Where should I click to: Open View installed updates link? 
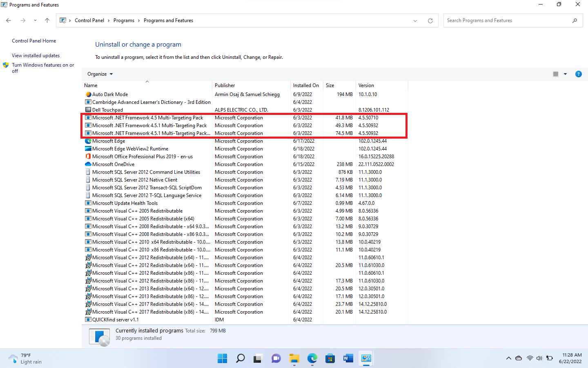click(36, 56)
